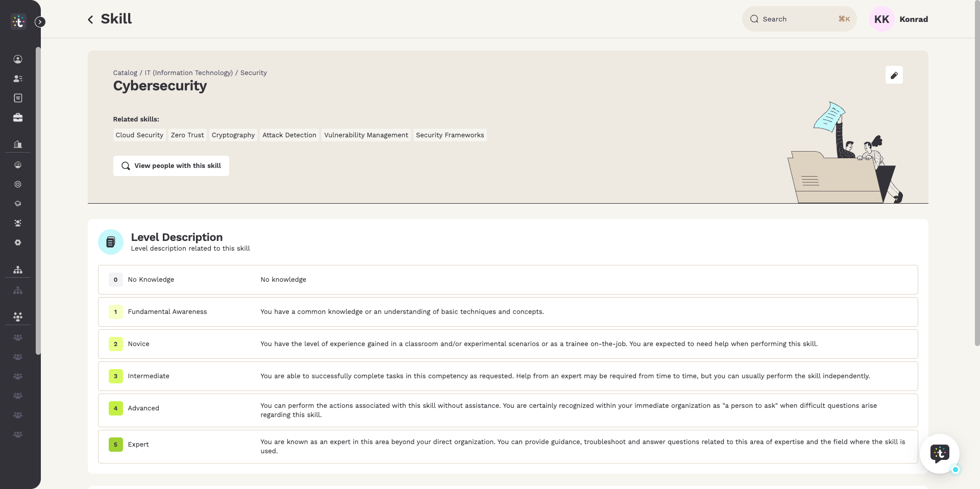This screenshot has height=489, width=980.
Task: Open the people list icon in sidebar
Action: coord(18,79)
